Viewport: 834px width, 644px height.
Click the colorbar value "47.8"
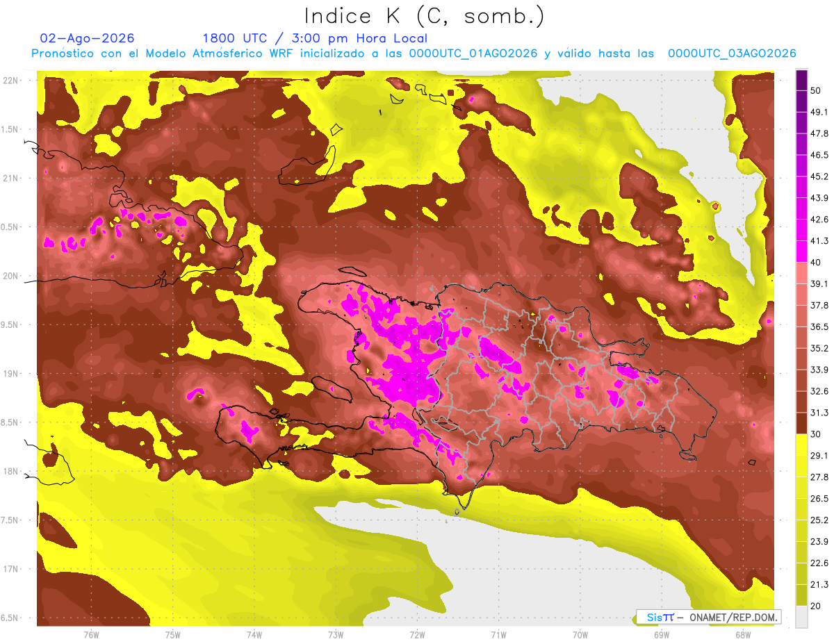tap(819, 134)
